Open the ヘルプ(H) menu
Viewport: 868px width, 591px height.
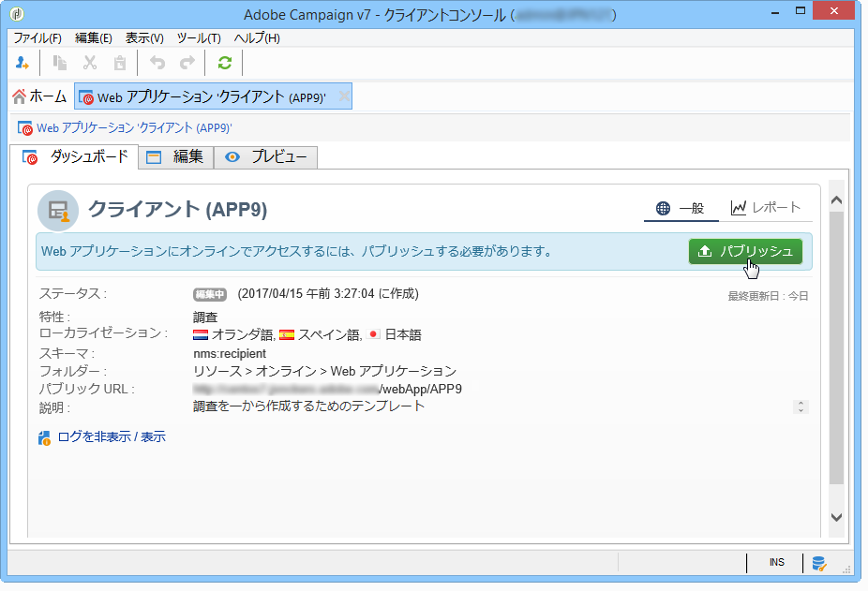(x=257, y=38)
